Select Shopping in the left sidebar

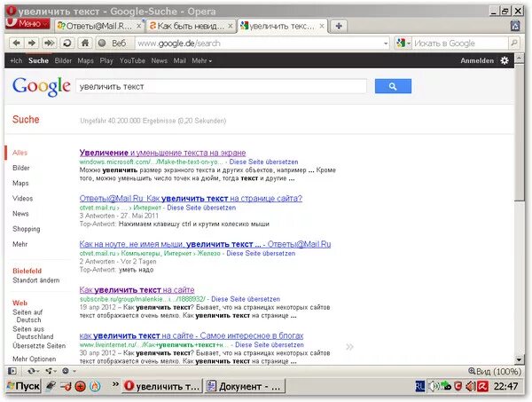click(x=26, y=229)
